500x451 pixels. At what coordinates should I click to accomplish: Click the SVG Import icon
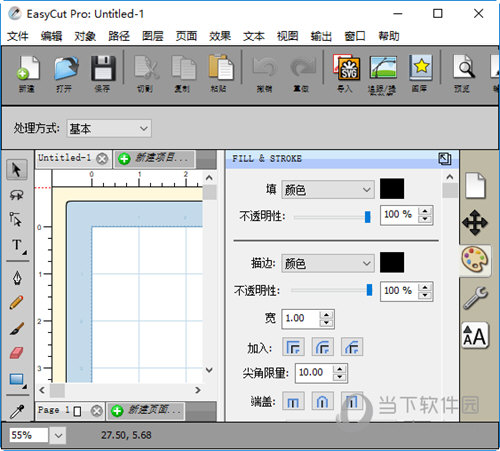click(347, 68)
